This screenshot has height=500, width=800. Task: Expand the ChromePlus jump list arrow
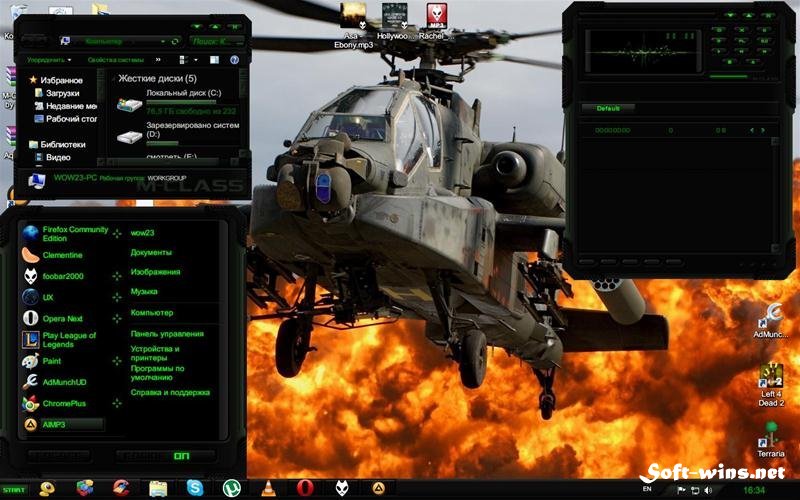(x=117, y=403)
